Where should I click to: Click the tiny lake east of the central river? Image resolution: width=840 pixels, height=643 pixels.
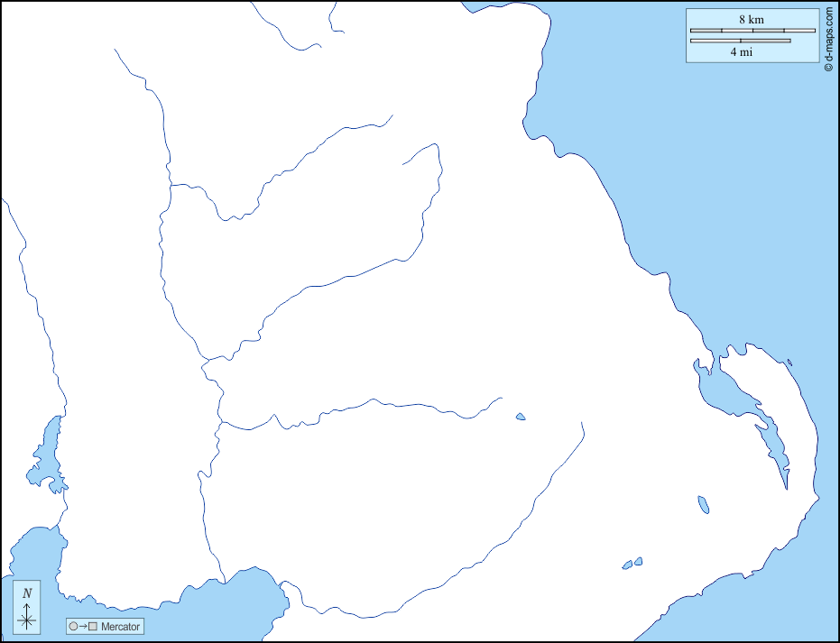[x=521, y=417]
